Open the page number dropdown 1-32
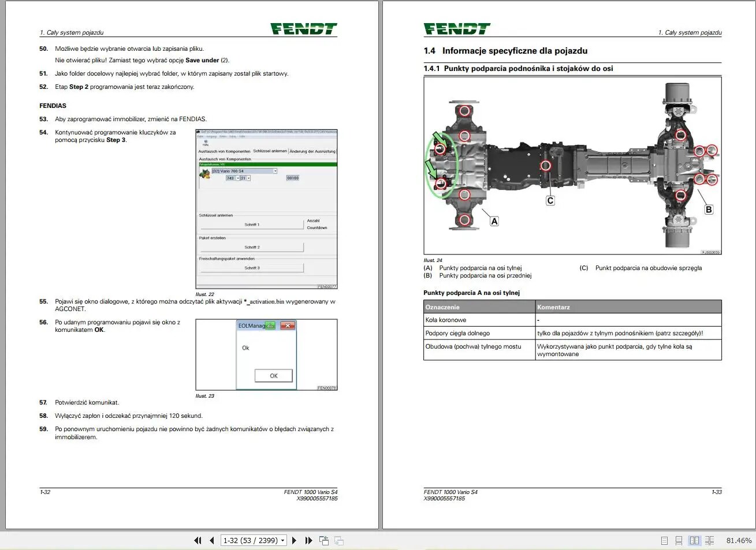The image size is (756, 550). 283,541
